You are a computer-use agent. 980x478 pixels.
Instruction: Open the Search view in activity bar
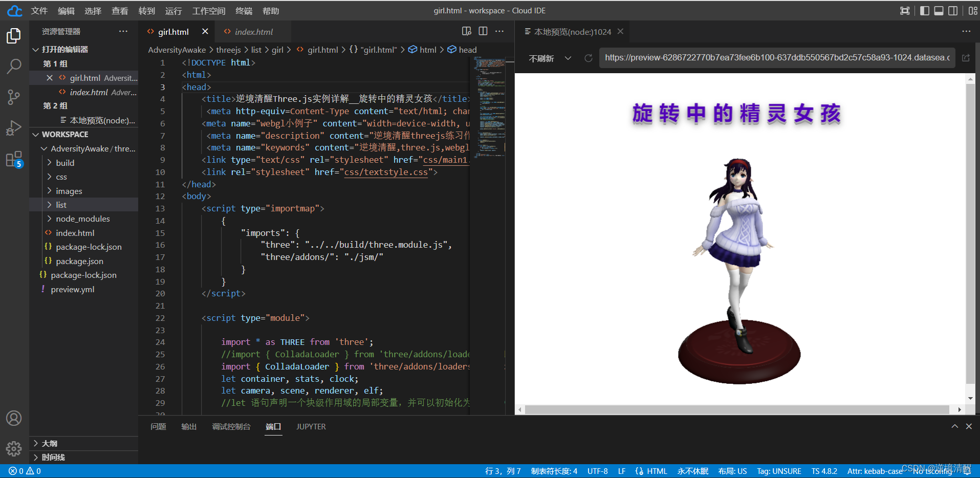pos(14,66)
